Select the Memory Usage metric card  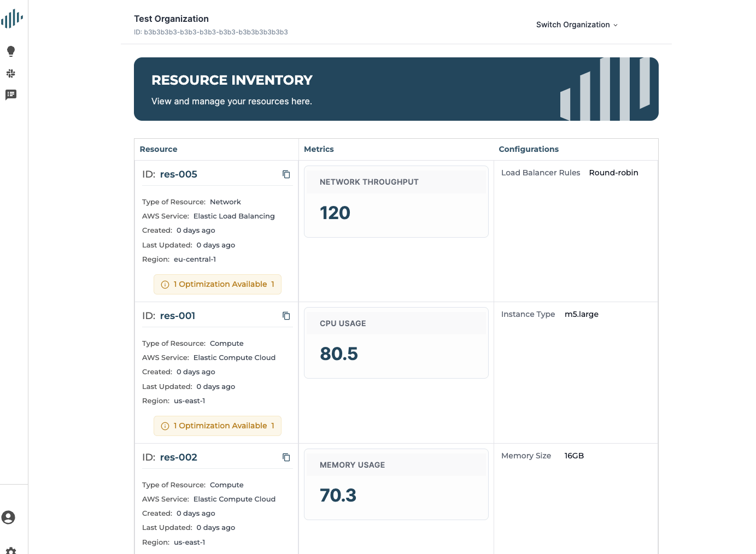396,484
